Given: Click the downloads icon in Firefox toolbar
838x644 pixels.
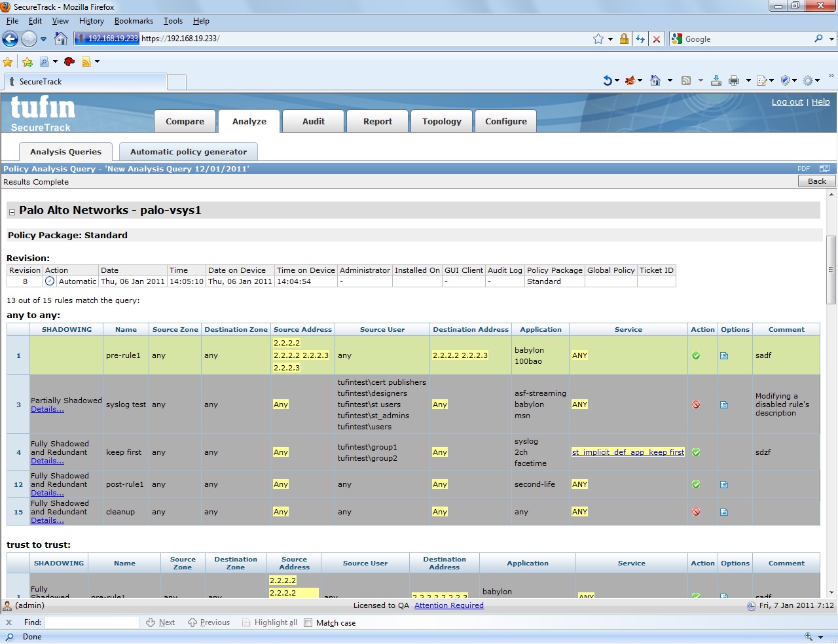Looking at the screenshot, I should [x=716, y=80].
